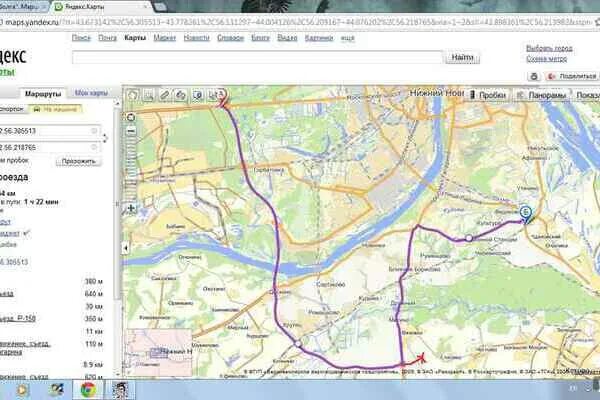600x400 pixels.
Task: Select the 'На машине' by-car mode
Action: pyautogui.click(x=56, y=109)
